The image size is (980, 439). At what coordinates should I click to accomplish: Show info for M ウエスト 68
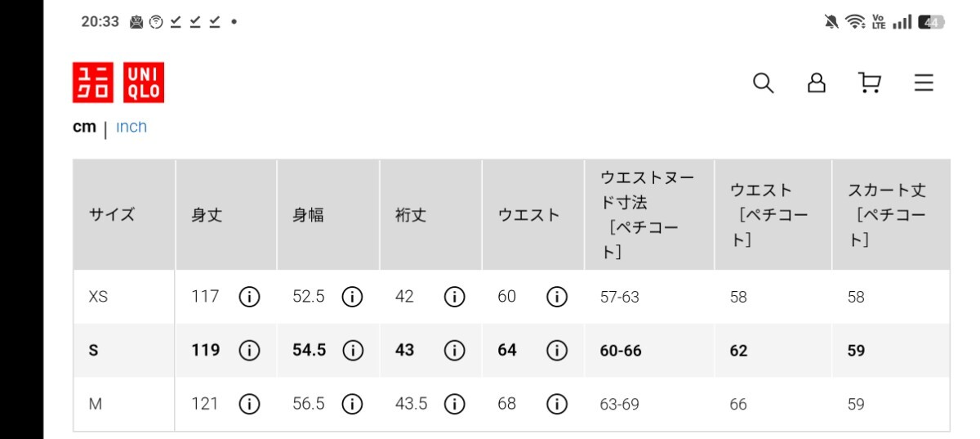pyautogui.click(x=557, y=404)
